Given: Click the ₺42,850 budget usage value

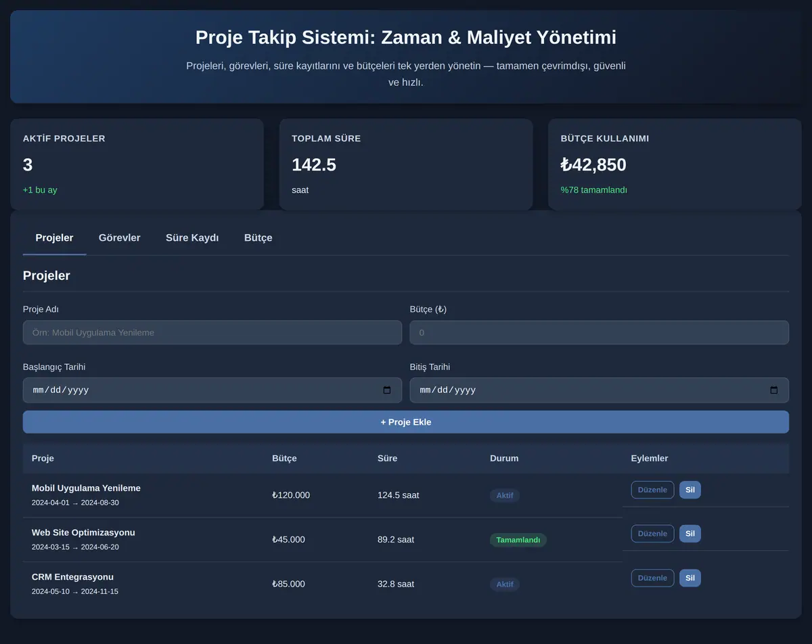Looking at the screenshot, I should click(593, 165).
